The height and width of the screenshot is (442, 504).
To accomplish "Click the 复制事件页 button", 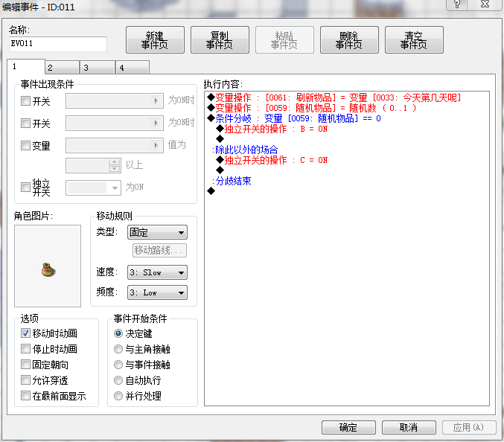I will click(220, 40).
